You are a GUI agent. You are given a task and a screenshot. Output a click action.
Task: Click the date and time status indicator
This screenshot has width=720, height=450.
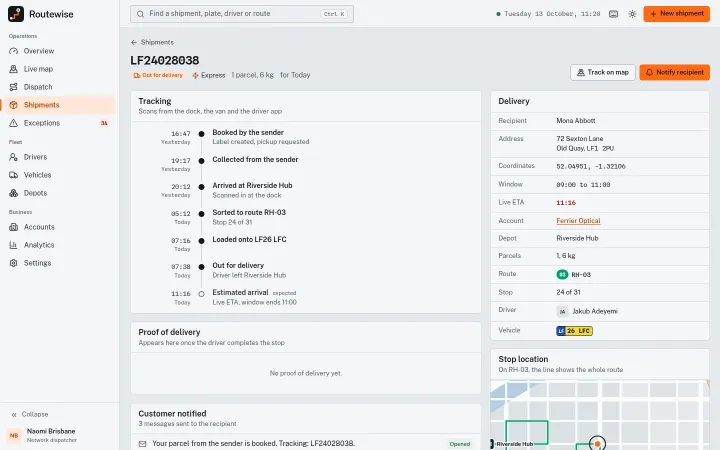tap(548, 14)
